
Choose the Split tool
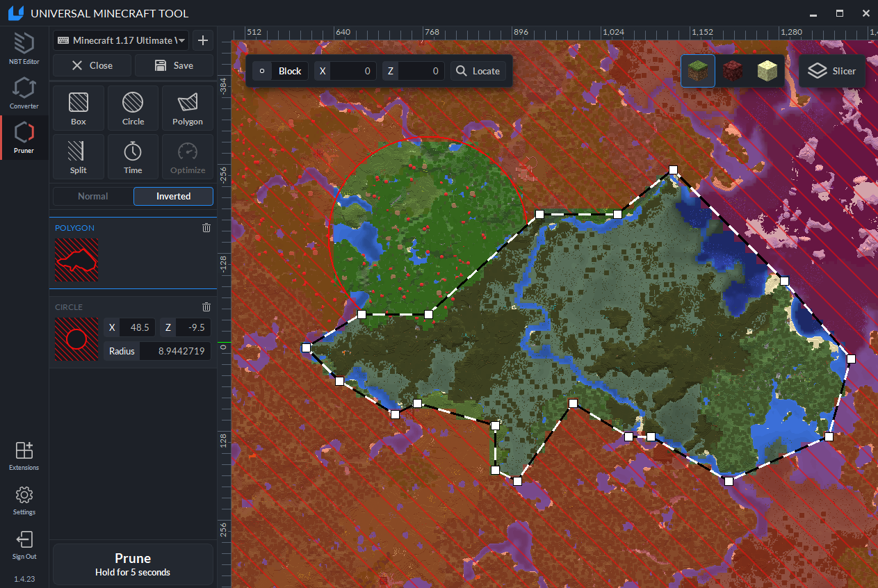(79, 157)
